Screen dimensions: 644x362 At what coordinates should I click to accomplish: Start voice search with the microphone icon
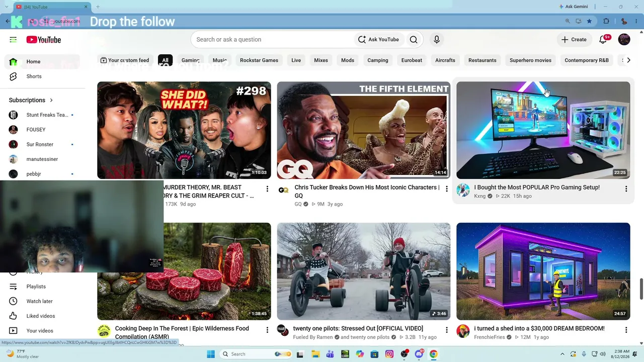pyautogui.click(x=437, y=40)
